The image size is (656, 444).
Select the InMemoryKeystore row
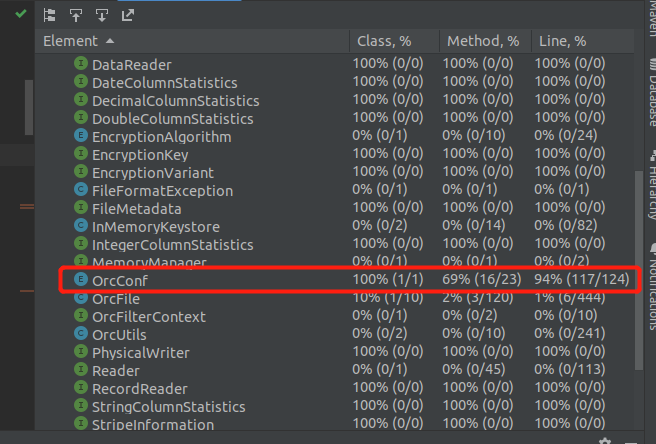click(x=335, y=226)
